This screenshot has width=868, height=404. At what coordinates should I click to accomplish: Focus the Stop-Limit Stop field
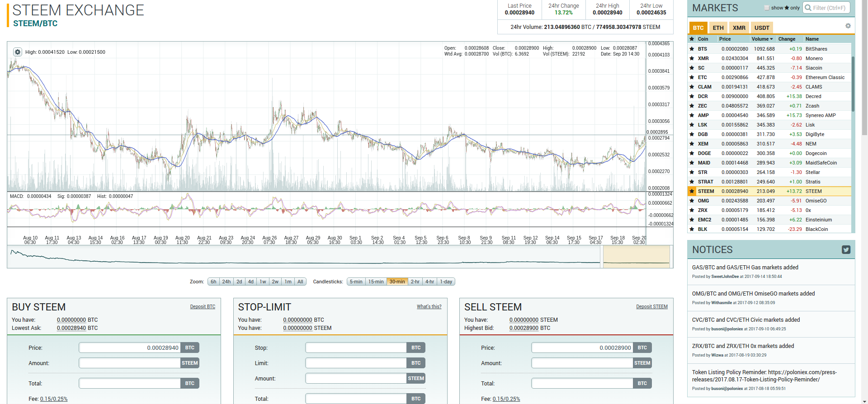coord(356,348)
